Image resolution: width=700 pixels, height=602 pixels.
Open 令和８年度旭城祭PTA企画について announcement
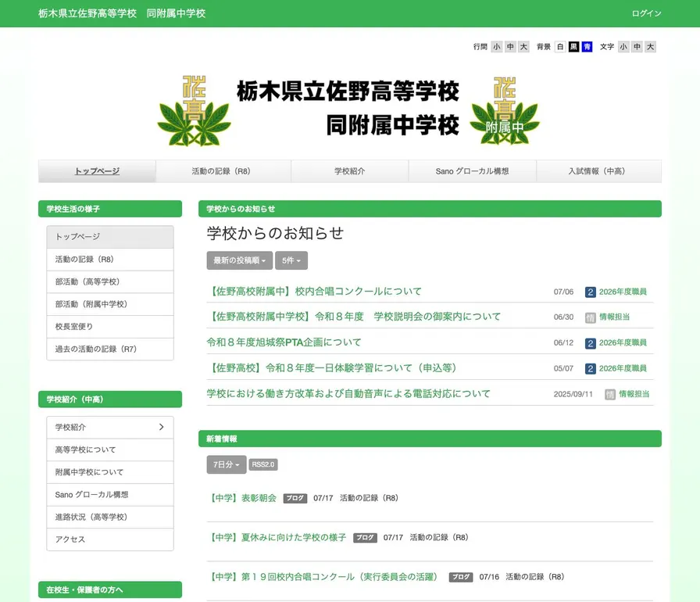coord(284,342)
